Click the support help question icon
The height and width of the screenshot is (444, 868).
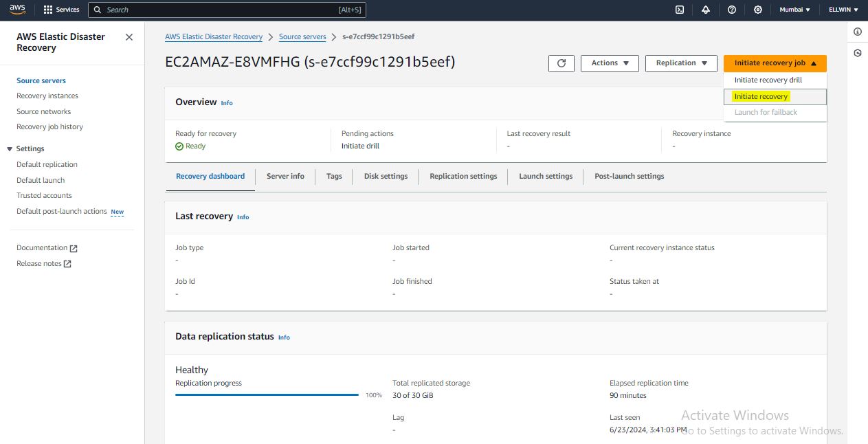click(x=732, y=10)
